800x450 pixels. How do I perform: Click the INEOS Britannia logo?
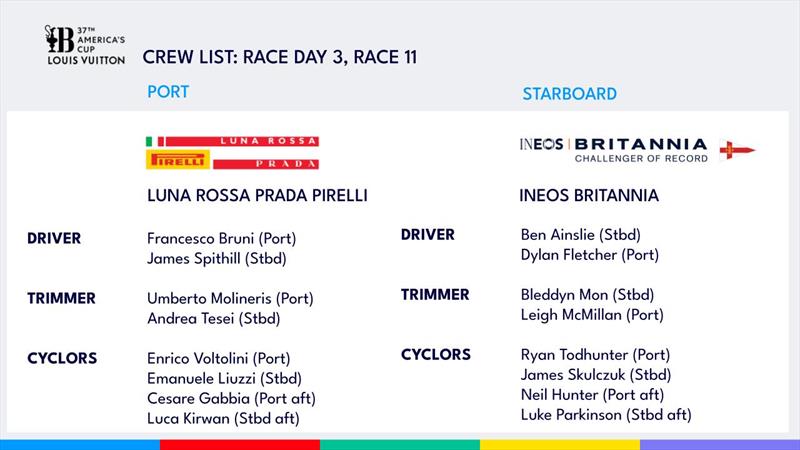614,150
